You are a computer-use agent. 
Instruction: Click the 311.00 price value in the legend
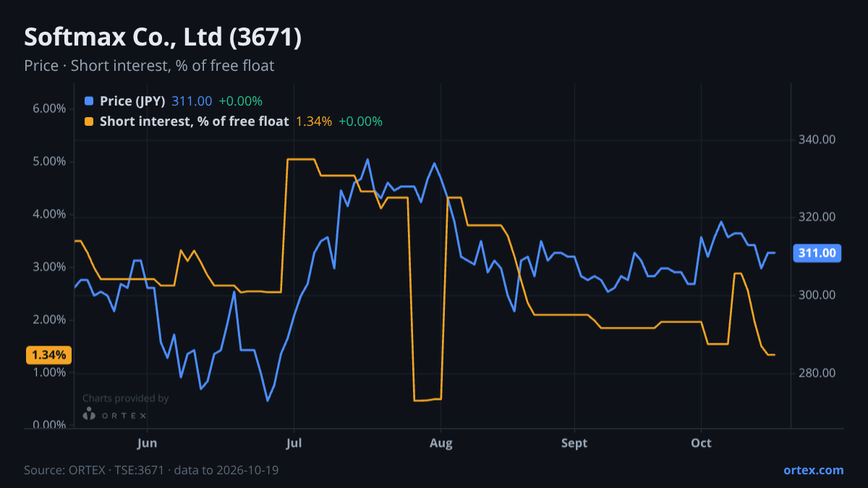(x=192, y=101)
